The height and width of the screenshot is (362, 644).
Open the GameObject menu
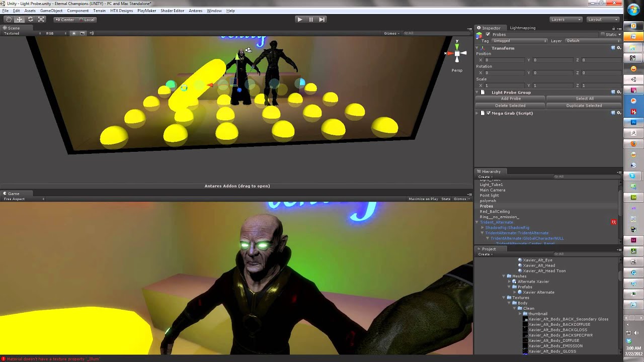pos(51,11)
